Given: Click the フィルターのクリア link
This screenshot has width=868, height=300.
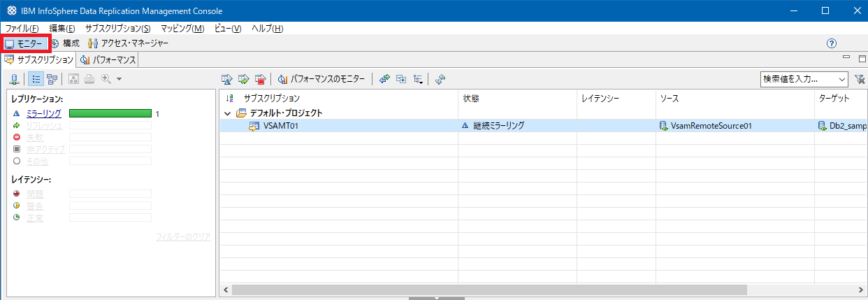Looking at the screenshot, I should click(x=182, y=237).
